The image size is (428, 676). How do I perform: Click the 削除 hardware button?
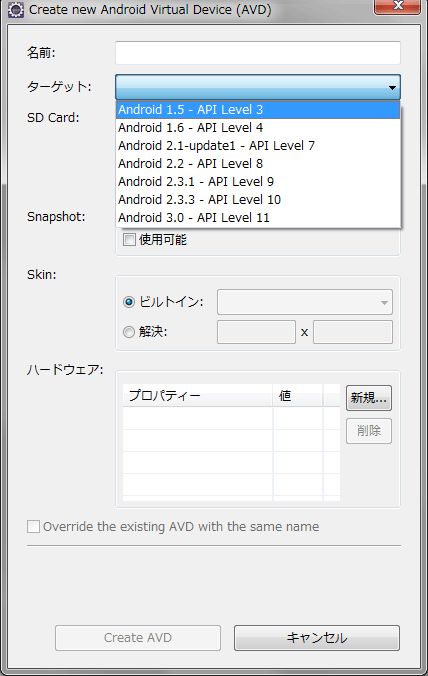[369, 431]
